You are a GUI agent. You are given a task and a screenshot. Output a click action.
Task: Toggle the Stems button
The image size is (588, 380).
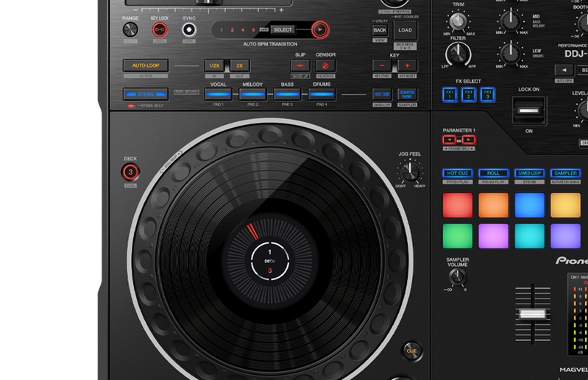point(145,94)
